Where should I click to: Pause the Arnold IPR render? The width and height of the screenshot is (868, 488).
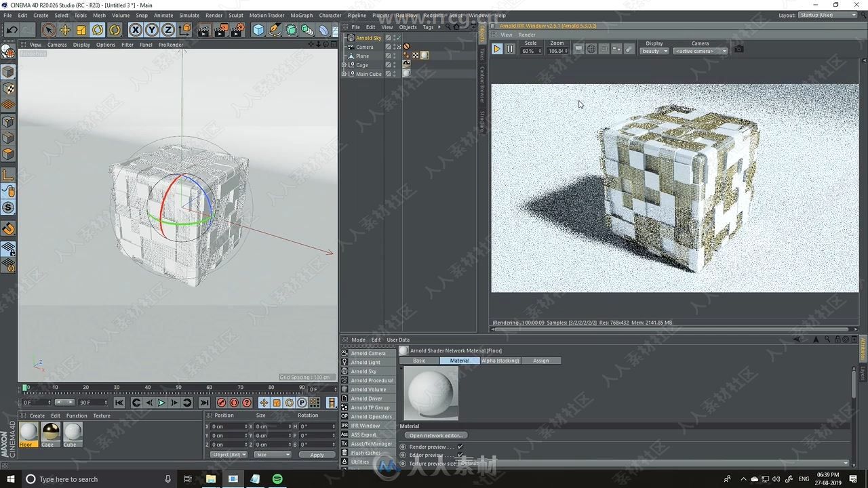point(509,49)
